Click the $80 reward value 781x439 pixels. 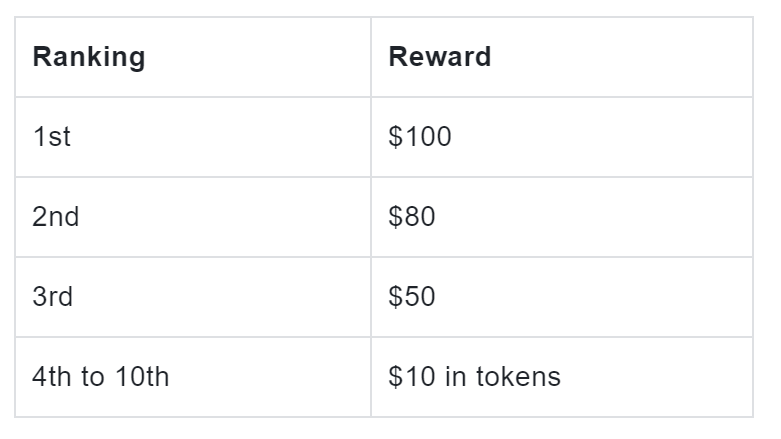coord(412,217)
